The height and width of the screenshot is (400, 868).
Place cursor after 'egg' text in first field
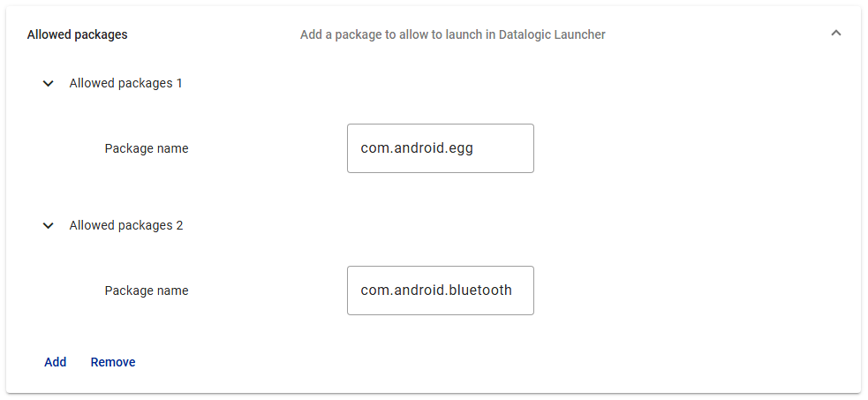tap(474, 148)
